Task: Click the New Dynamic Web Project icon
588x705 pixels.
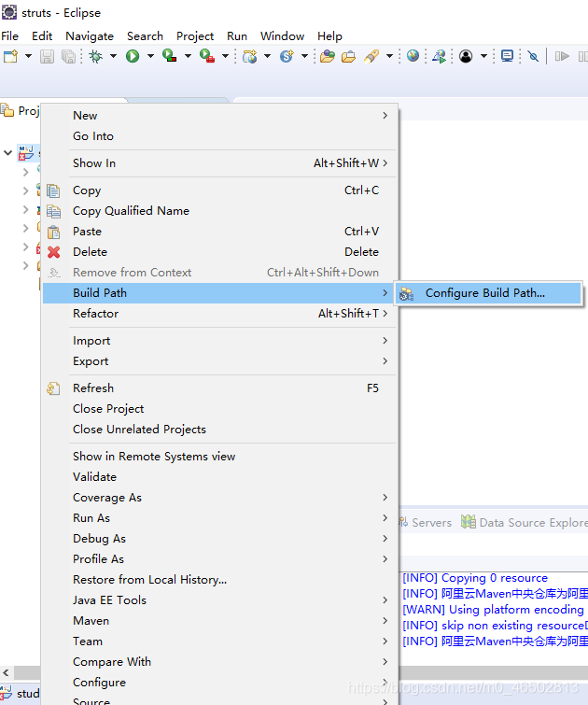Action: pos(249,56)
